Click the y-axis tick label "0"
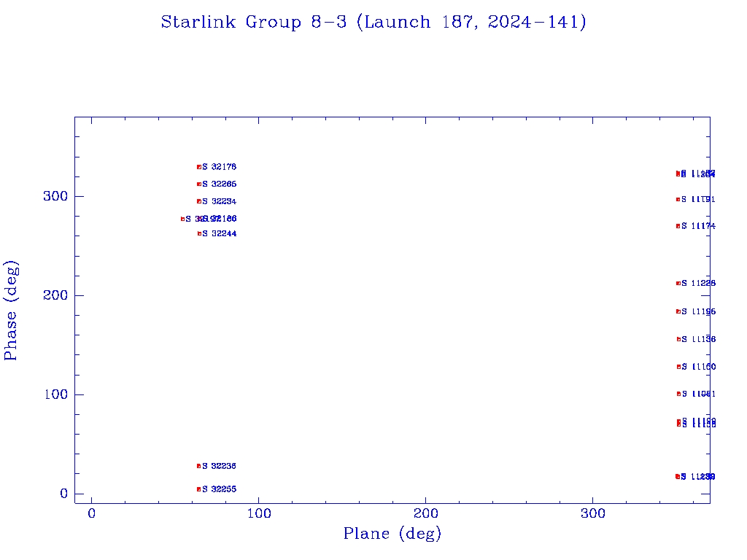Screen dimensions: 747x560 [x=64, y=494]
